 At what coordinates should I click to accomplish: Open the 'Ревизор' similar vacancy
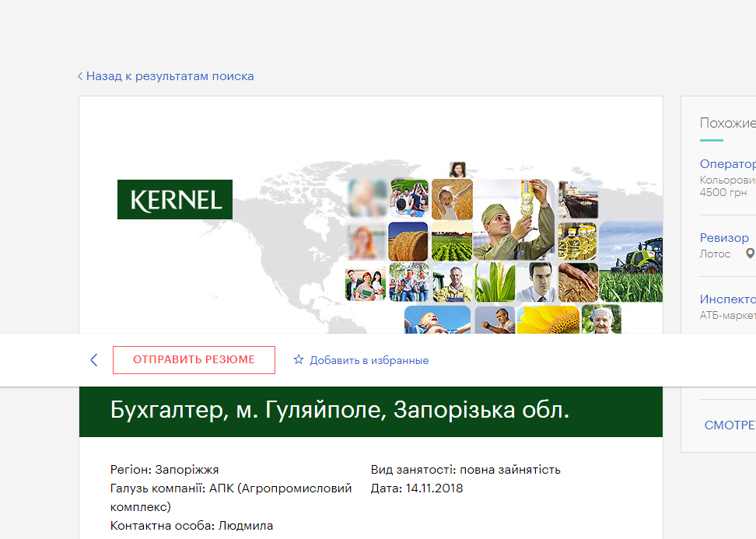point(724,237)
